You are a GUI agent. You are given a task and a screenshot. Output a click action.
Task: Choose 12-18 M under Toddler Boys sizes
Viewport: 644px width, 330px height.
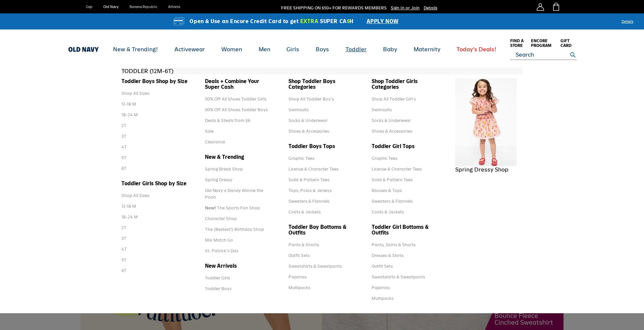click(128, 104)
